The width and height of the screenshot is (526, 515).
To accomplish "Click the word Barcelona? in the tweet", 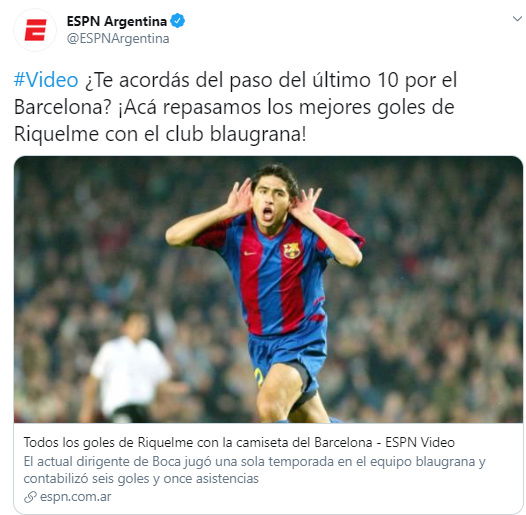I will 62,107.
